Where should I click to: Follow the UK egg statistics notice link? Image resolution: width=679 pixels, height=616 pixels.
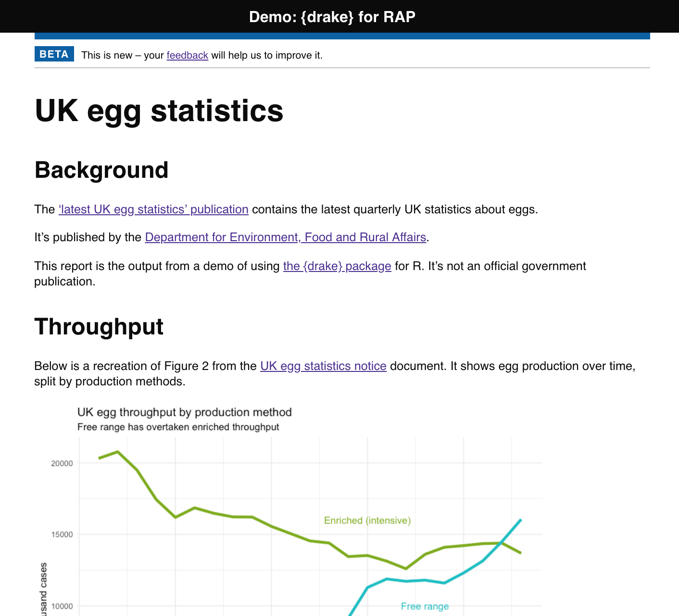(323, 366)
